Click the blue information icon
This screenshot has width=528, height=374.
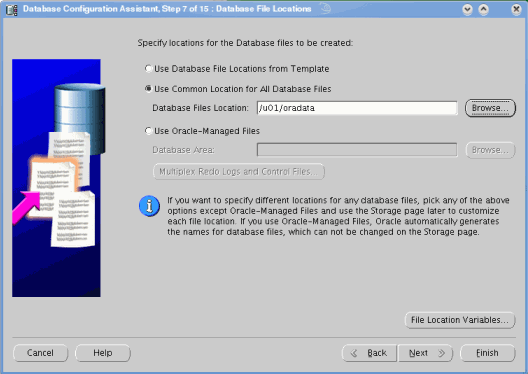point(149,206)
